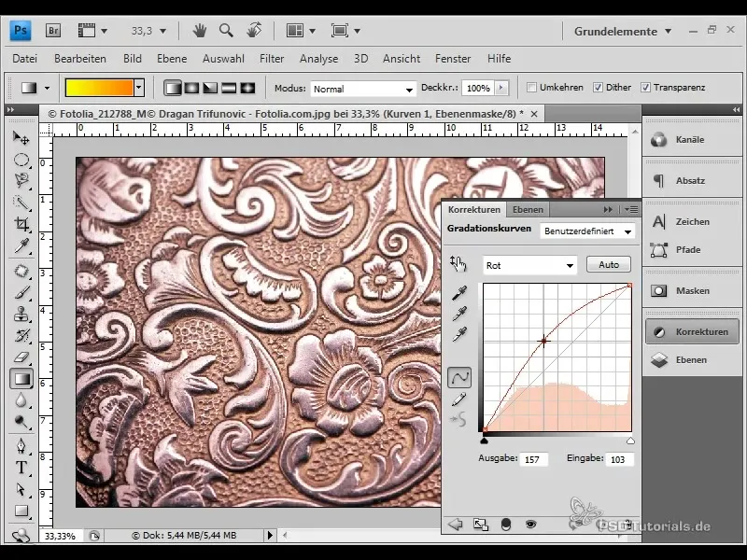Open the Grundelemente workspace dropdown
The image size is (747, 560).
pos(623,32)
